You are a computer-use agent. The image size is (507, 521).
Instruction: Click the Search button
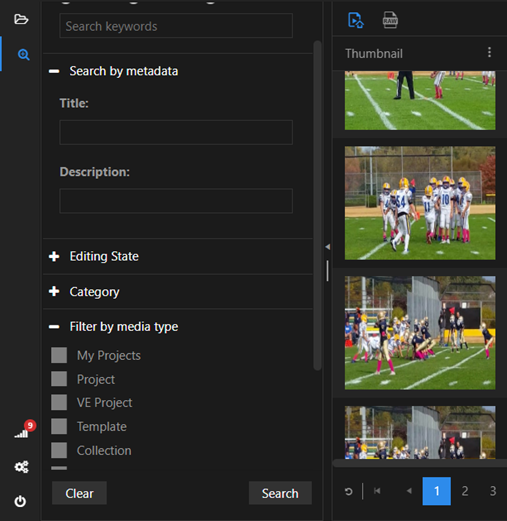[x=280, y=493]
